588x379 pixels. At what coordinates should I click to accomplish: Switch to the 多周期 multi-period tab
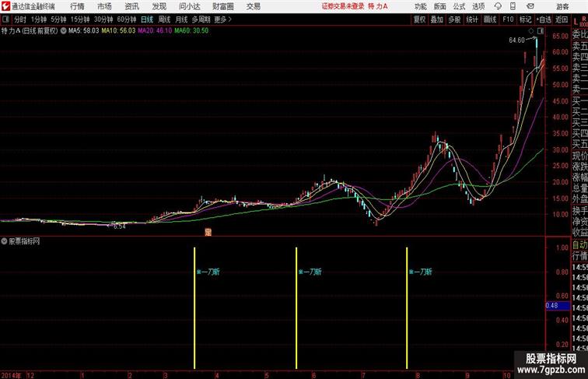click(201, 19)
